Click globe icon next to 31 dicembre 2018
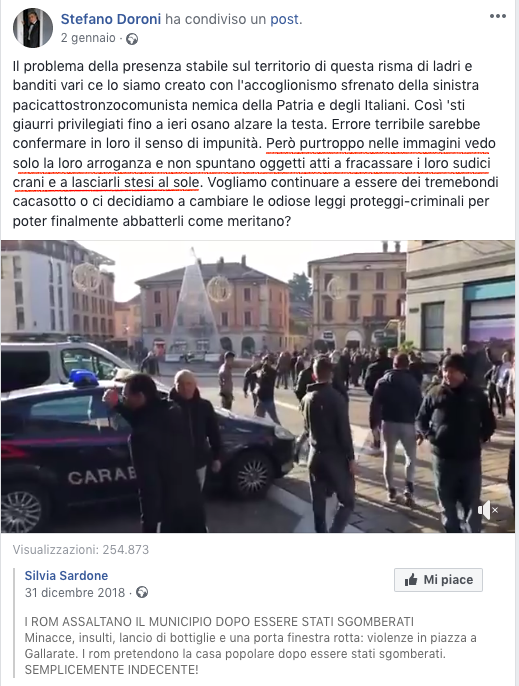The image size is (519, 686). [142, 592]
